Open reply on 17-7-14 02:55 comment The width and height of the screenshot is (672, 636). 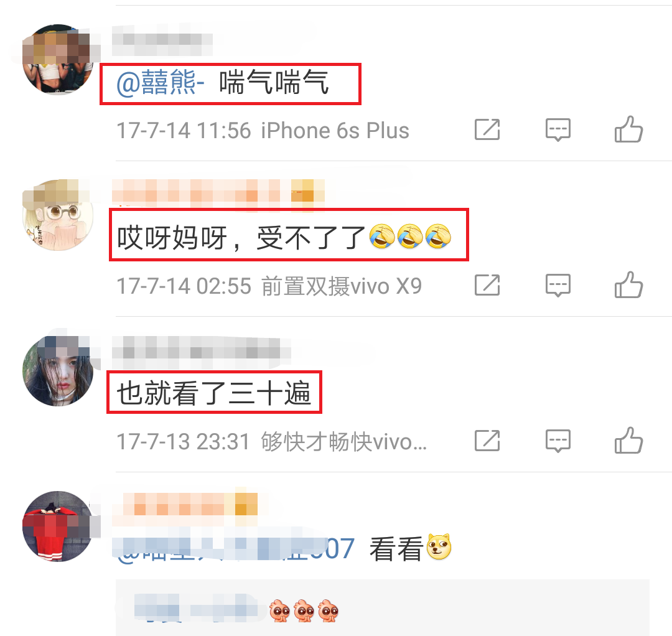[x=558, y=285]
